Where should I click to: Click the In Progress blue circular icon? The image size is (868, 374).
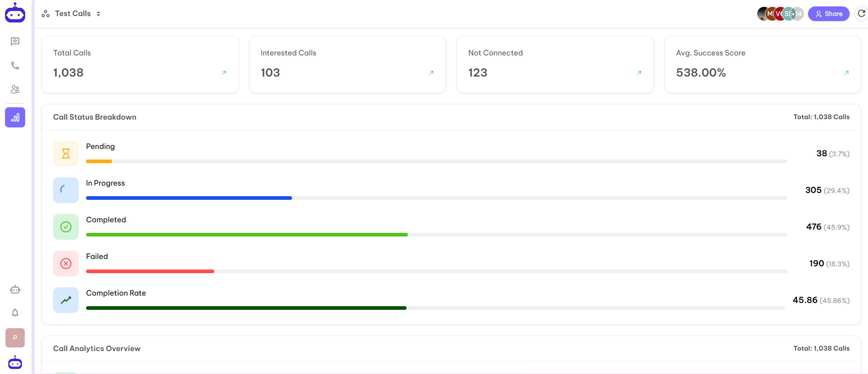point(65,190)
